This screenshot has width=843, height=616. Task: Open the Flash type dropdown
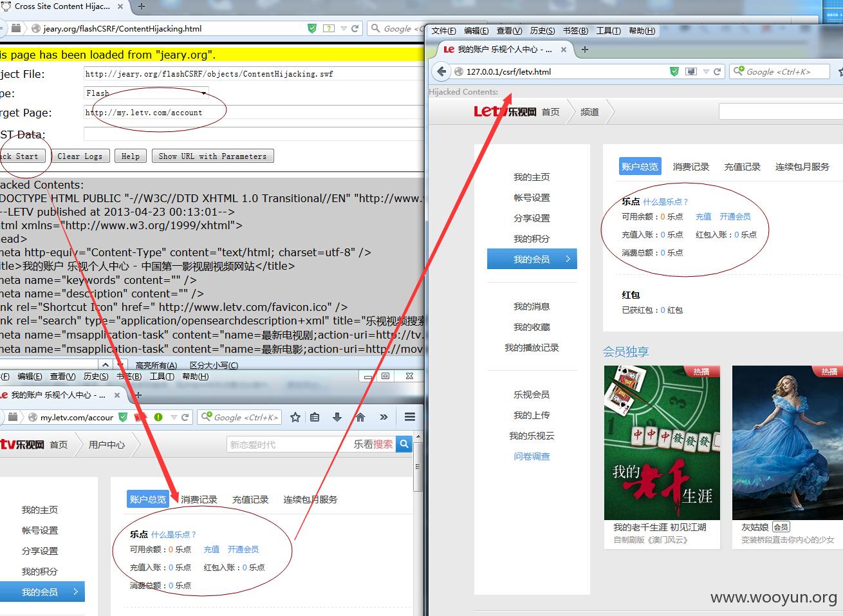[x=146, y=93]
